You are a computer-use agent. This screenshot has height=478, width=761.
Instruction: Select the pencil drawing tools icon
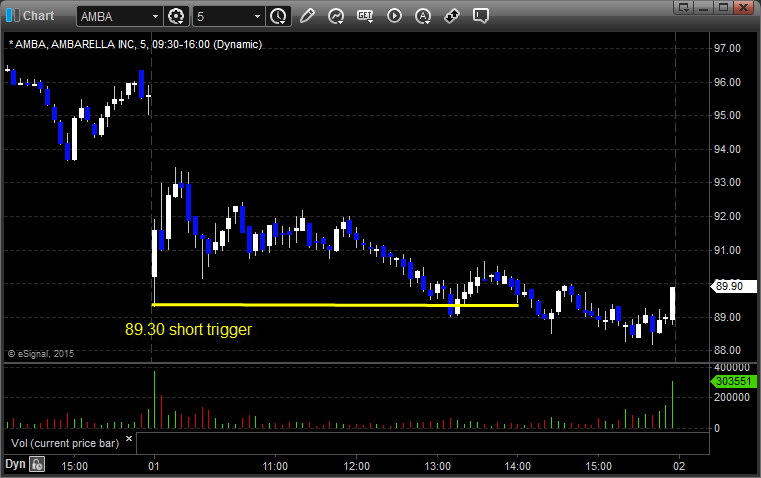tap(307, 16)
